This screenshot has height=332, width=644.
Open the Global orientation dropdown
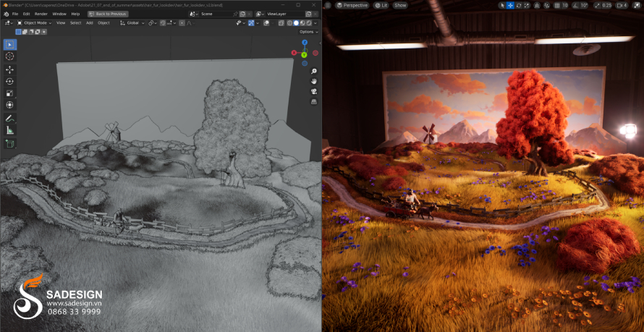pos(132,23)
